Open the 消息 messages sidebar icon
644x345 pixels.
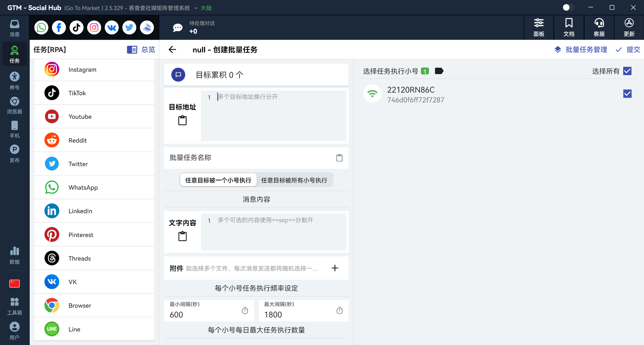coord(15,28)
